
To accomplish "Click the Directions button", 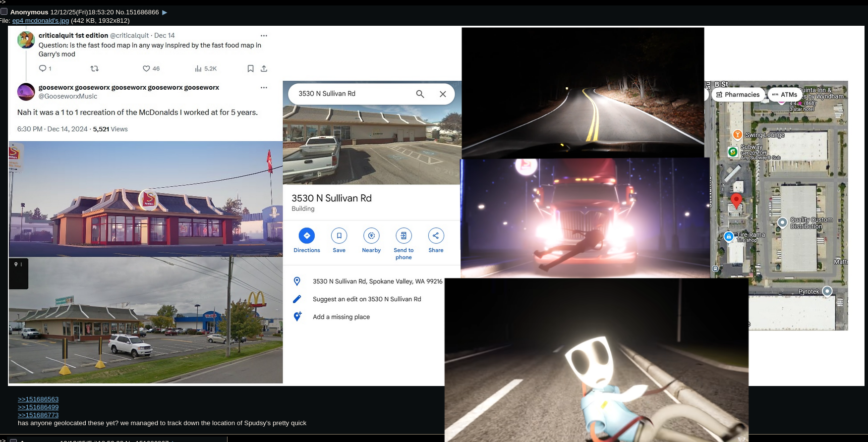I will pos(307,240).
